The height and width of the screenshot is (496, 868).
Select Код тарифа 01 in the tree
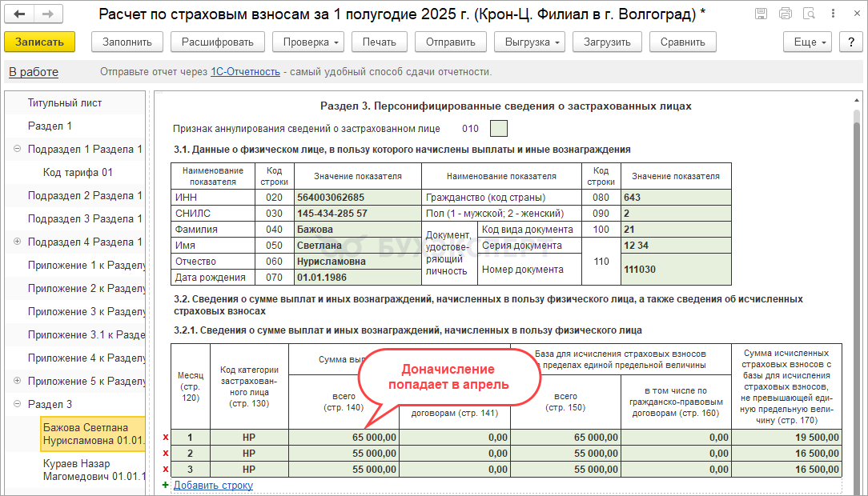[x=78, y=173]
